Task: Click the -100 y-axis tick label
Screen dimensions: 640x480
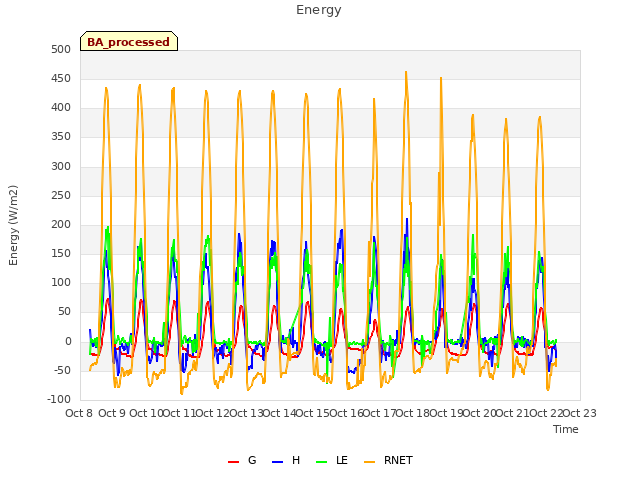Action: [59, 400]
